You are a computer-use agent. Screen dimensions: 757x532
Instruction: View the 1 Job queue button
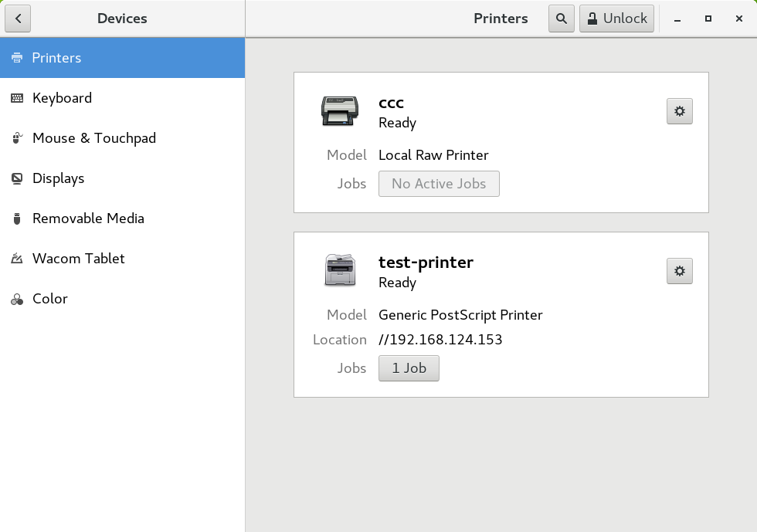pyautogui.click(x=409, y=368)
